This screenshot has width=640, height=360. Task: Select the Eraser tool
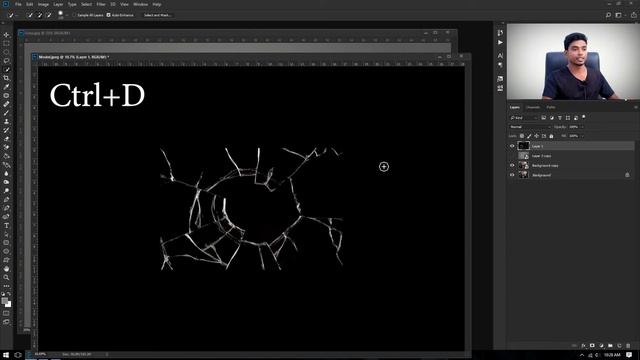pyautogui.click(x=6, y=139)
